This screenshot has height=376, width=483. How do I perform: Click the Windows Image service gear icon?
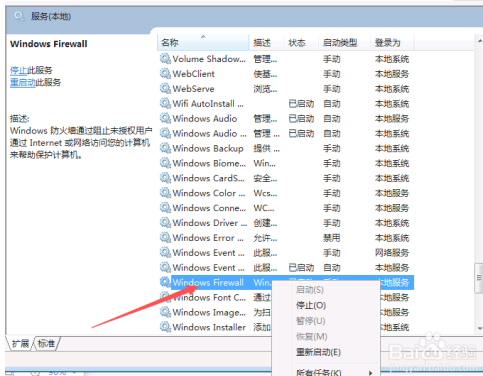(x=165, y=312)
